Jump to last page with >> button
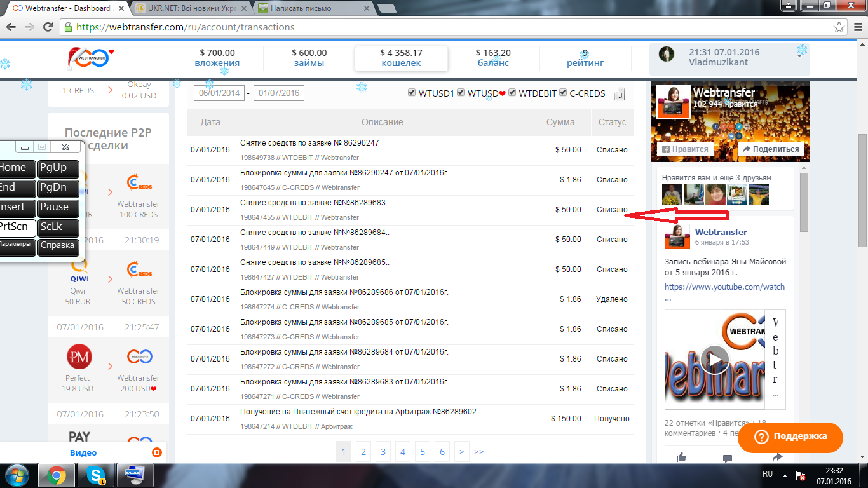 point(479,452)
